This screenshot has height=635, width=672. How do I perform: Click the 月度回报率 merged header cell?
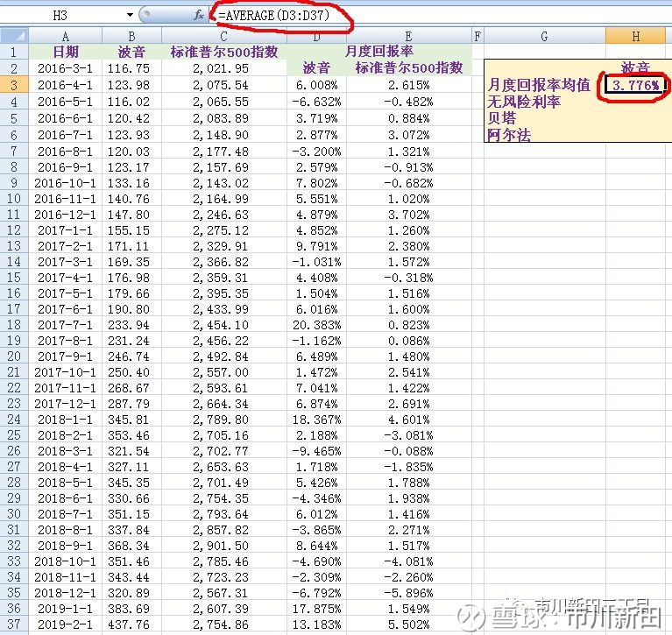coord(379,52)
